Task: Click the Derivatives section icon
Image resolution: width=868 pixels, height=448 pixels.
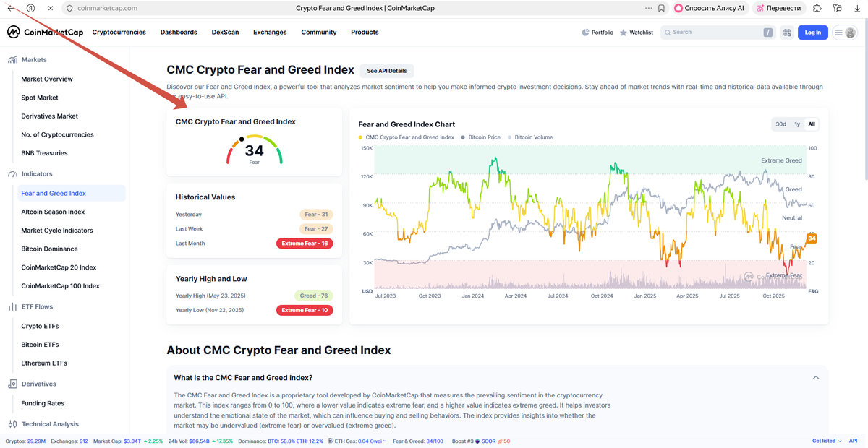Action: [x=12, y=384]
